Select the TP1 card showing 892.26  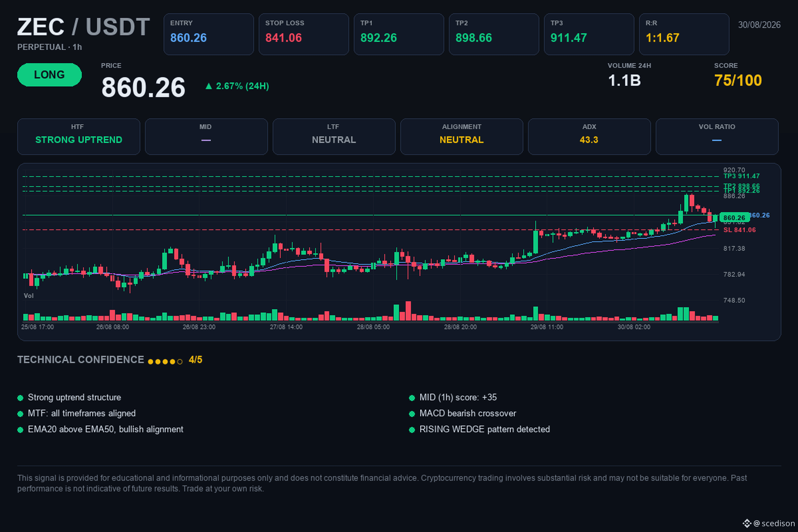pyautogui.click(x=399, y=34)
